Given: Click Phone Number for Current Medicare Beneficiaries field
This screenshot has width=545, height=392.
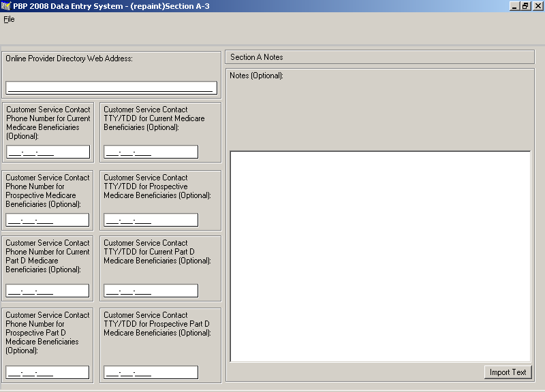Looking at the screenshot, I should pyautogui.click(x=48, y=152).
